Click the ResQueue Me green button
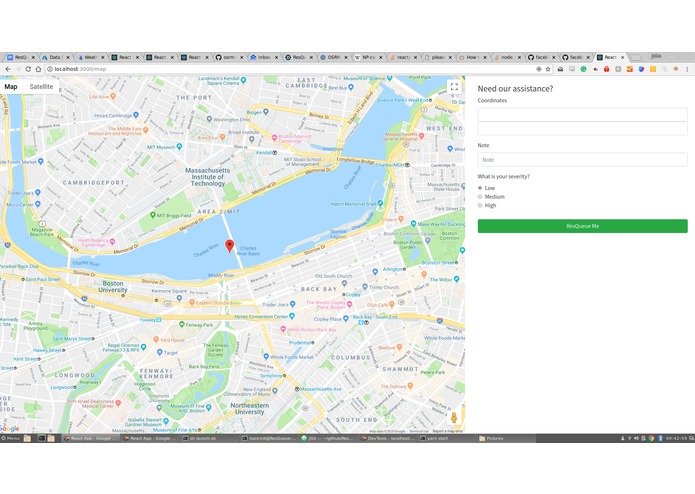695x494 pixels. (x=582, y=226)
